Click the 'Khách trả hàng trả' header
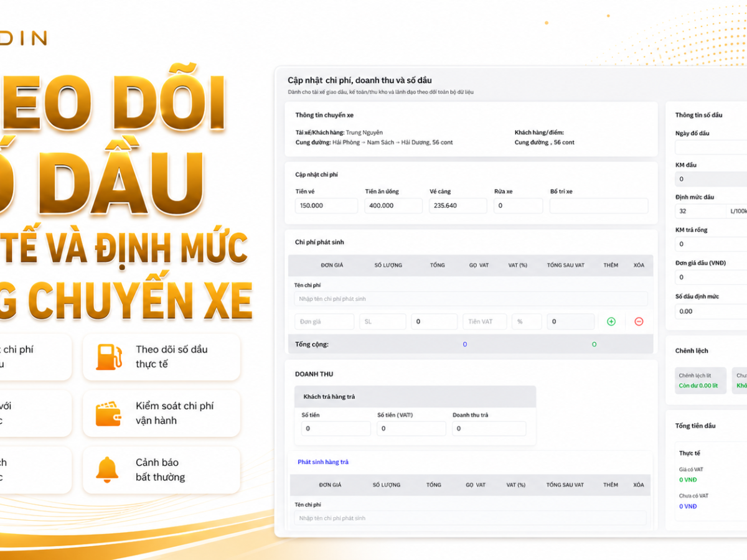 point(329,397)
